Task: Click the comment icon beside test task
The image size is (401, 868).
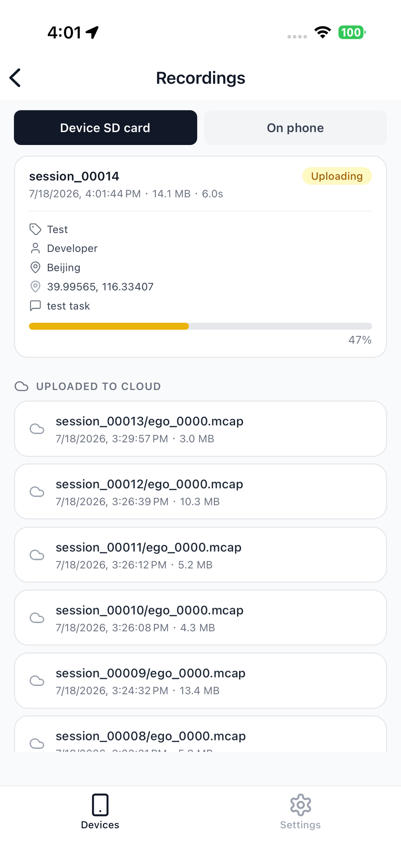Action: 36,305
